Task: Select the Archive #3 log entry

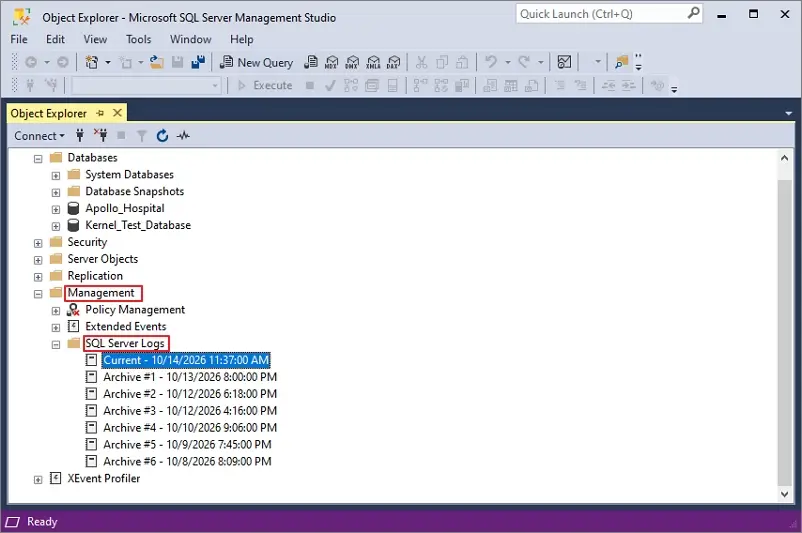Action: point(190,411)
